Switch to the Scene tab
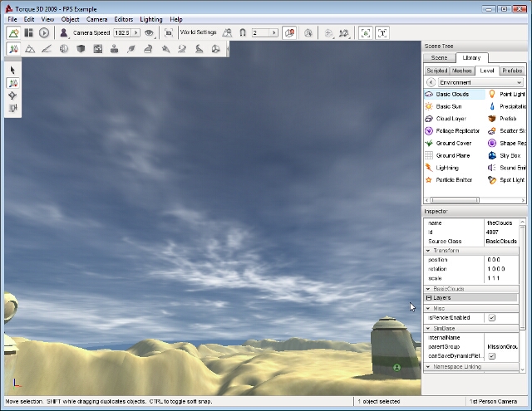This screenshot has height=411, width=532. pos(439,57)
